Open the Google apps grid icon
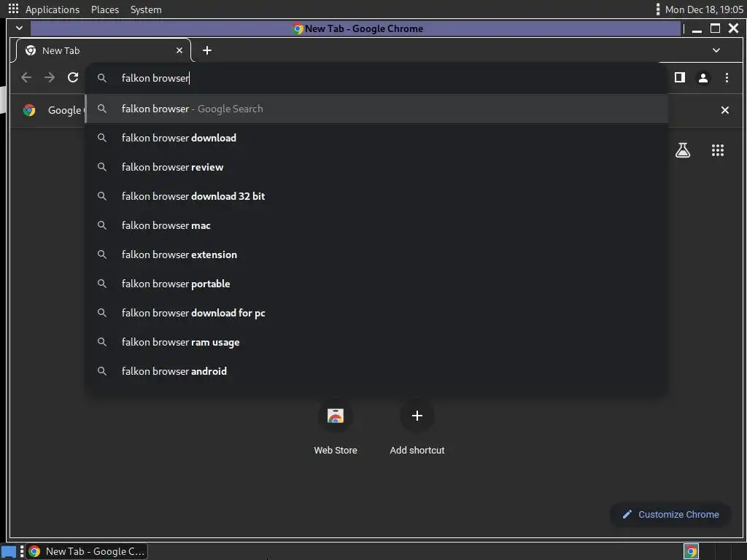This screenshot has height=560, width=747. 718,150
